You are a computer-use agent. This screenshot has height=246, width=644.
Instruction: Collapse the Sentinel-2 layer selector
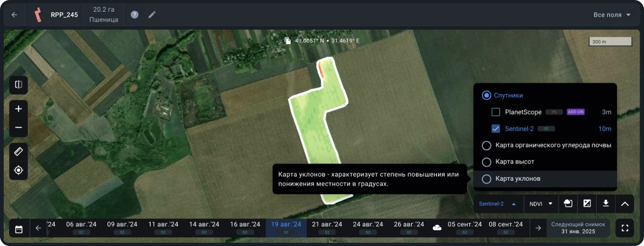(x=497, y=204)
